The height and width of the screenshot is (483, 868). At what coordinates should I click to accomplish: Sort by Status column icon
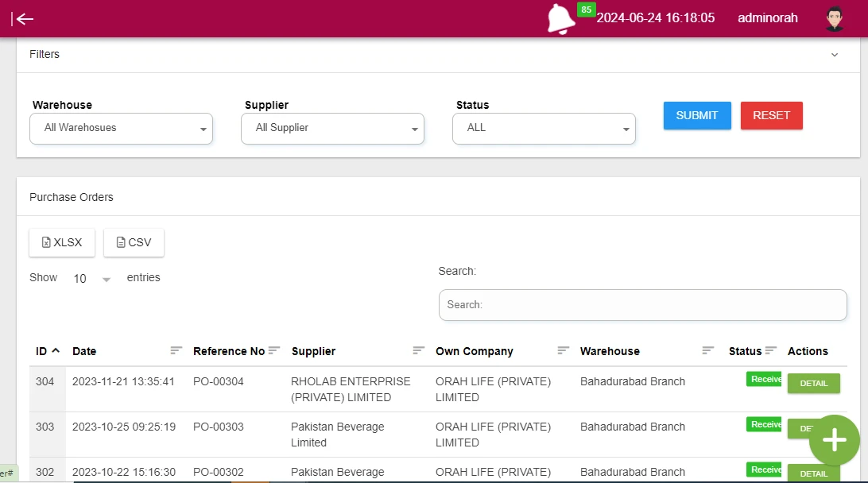click(x=770, y=350)
